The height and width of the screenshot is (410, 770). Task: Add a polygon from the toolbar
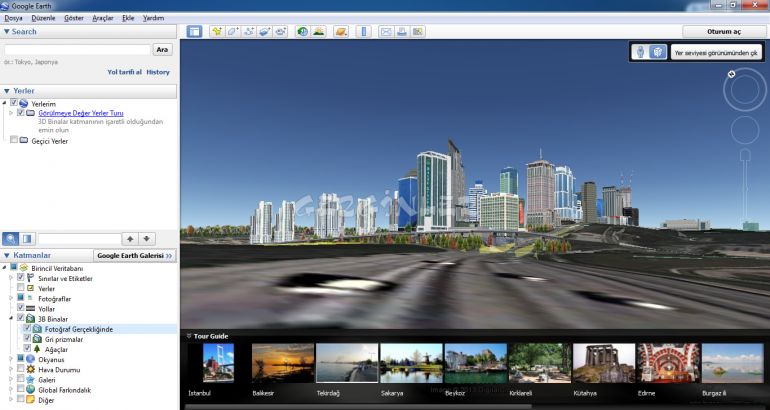pos(232,32)
